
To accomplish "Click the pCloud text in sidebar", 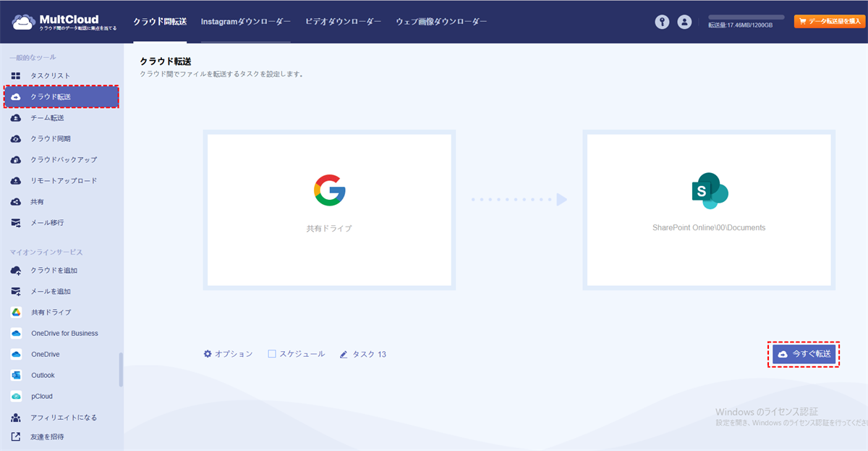I will (x=41, y=397).
